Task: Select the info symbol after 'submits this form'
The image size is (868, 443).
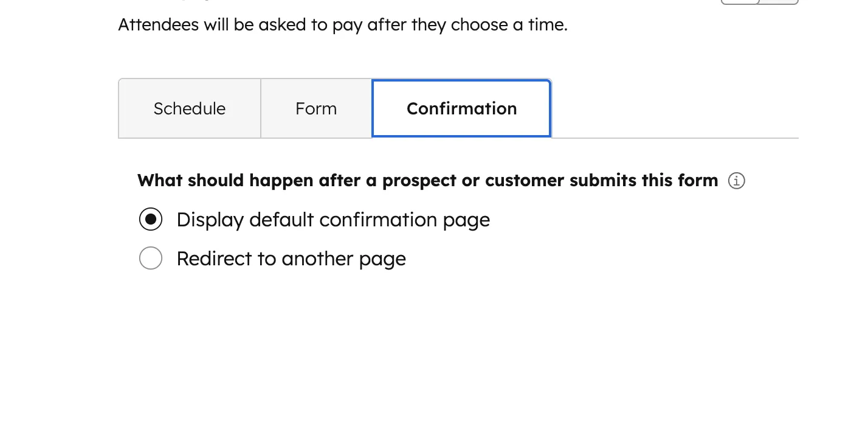Action: click(x=736, y=180)
